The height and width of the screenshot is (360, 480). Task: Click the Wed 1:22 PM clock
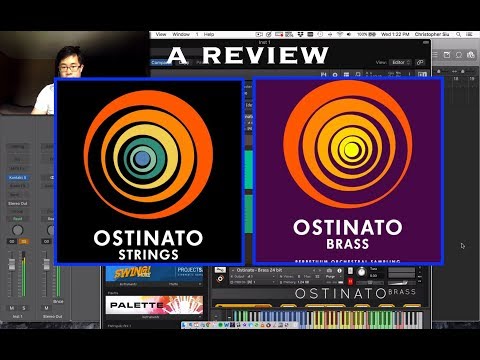pyautogui.click(x=395, y=34)
